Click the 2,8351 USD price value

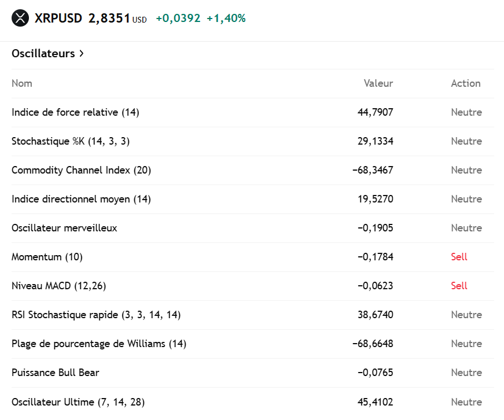point(109,19)
